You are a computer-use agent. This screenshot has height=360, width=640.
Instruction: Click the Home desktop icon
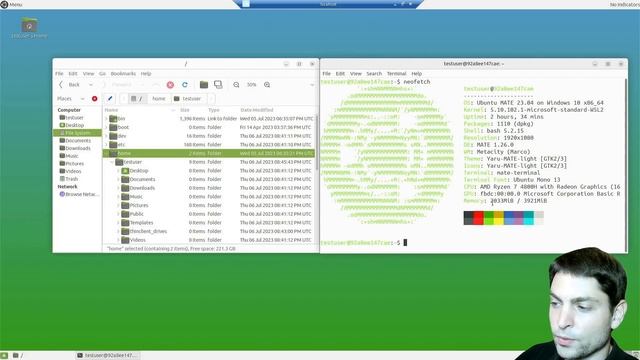[29, 28]
